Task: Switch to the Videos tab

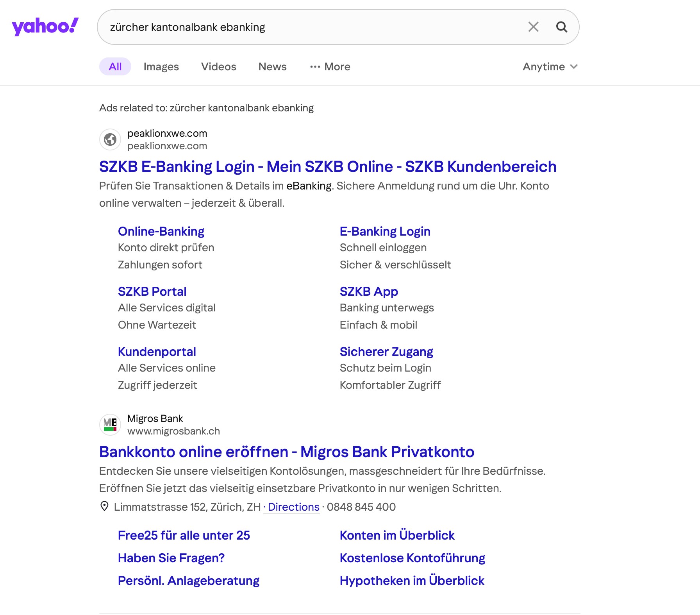Action: (219, 67)
